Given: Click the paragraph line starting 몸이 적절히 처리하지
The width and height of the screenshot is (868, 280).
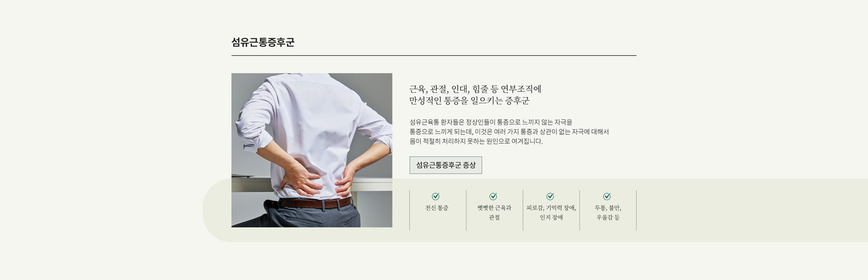Looking at the screenshot, I should [476, 141].
